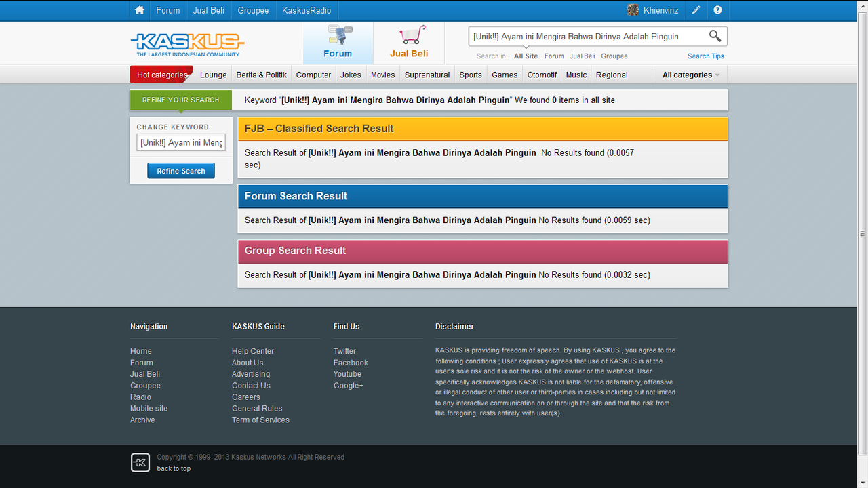This screenshot has width=868, height=488.
Task: Open Google+ link
Action: tap(349, 386)
